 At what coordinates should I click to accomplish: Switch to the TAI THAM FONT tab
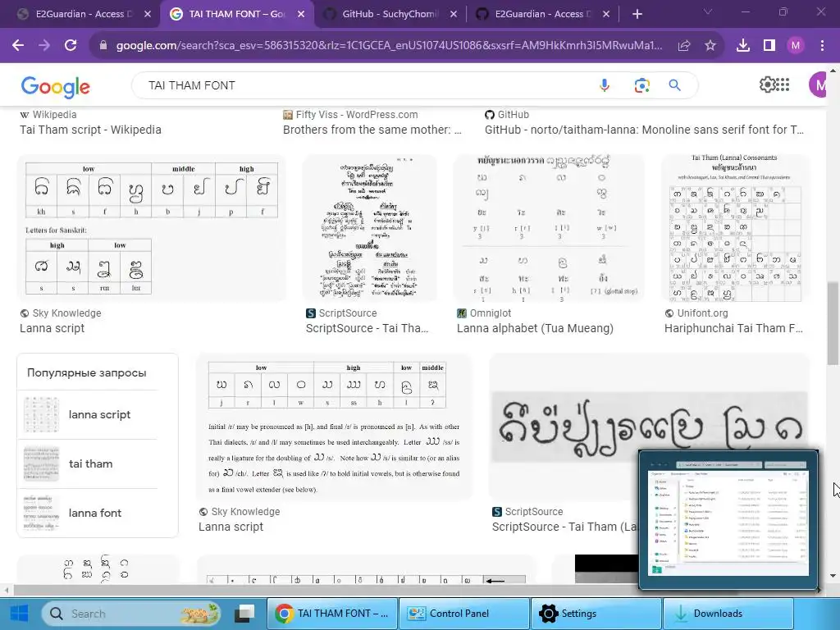tap(235, 14)
